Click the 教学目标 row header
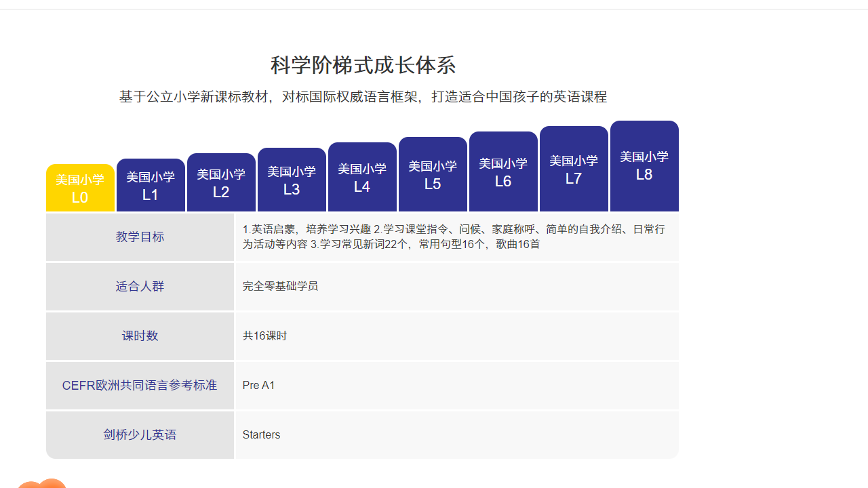 click(x=140, y=237)
